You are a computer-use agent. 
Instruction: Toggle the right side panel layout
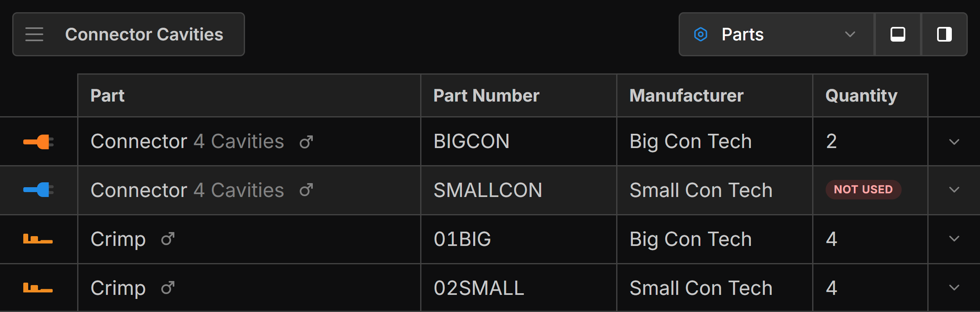(x=944, y=34)
